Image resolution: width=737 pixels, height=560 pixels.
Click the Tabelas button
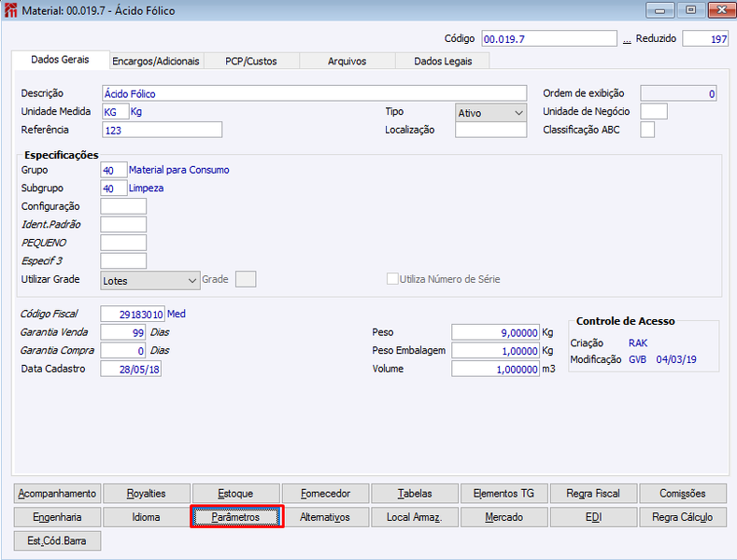(415, 494)
